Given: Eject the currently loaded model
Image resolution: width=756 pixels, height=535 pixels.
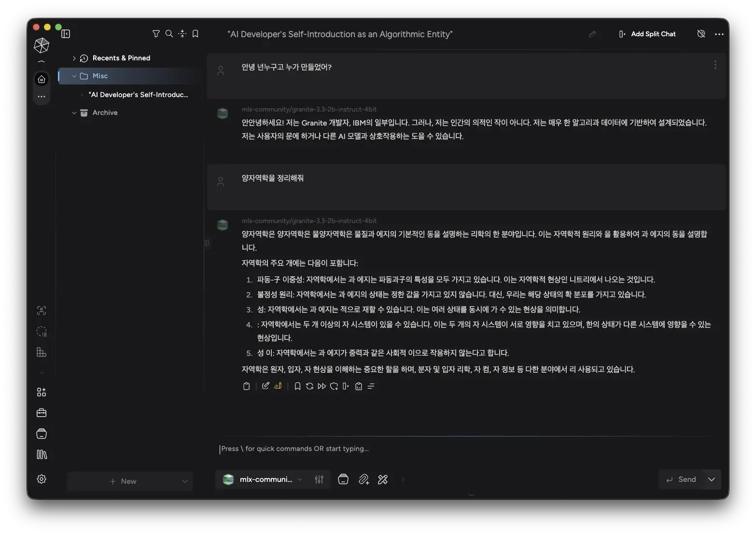Looking at the screenshot, I should [x=343, y=479].
